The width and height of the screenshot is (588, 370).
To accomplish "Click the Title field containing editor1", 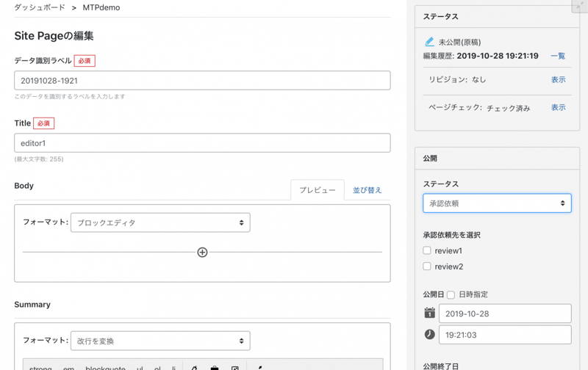I will 202,143.
